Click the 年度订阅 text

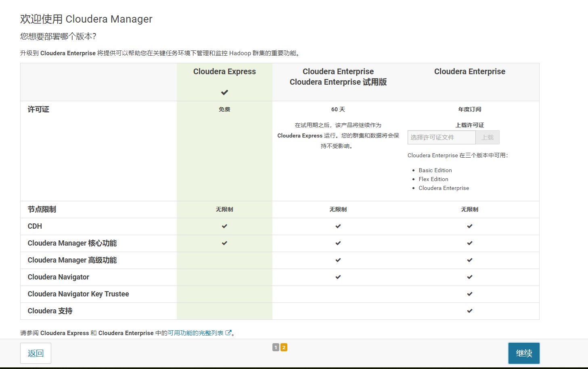click(x=470, y=109)
